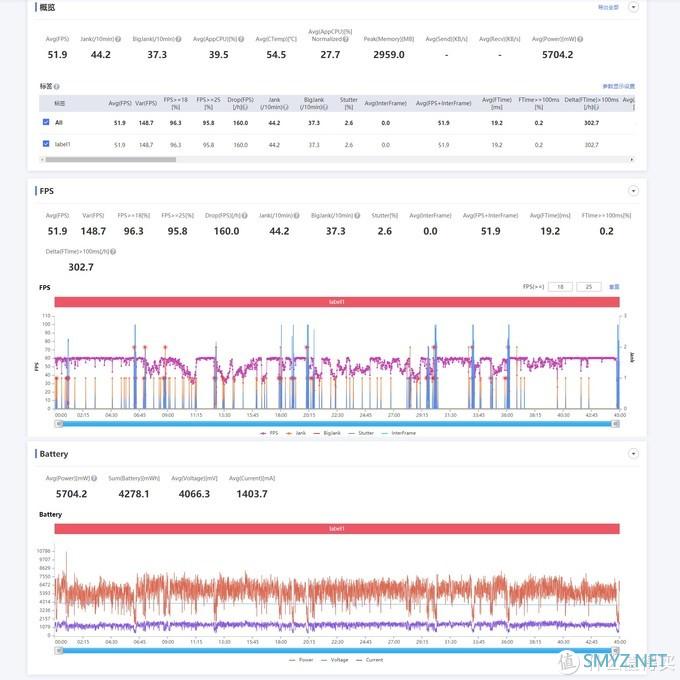Toggle FPS series in FPS chart legend
Screen dimensions: 680x680
tap(269, 433)
